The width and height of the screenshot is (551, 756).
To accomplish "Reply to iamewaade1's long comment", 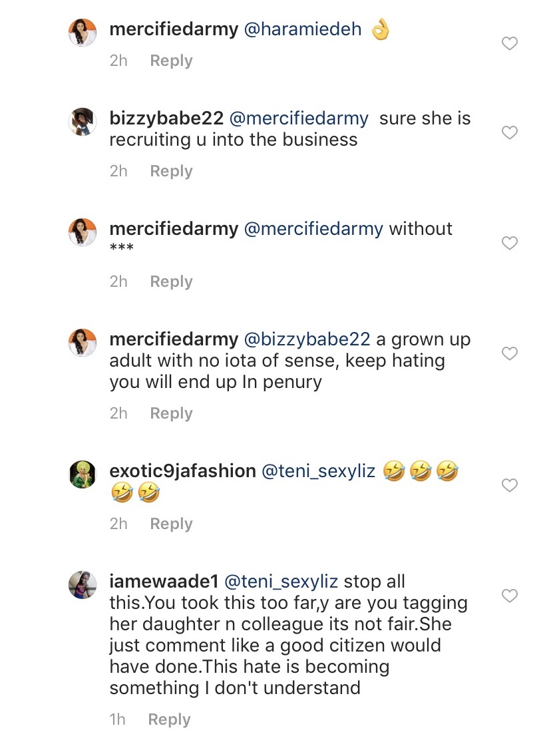I will coord(169,719).
